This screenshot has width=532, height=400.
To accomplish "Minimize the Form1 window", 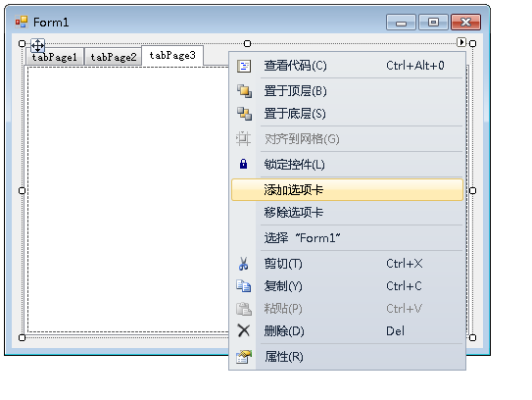I will pyautogui.click(x=401, y=23).
